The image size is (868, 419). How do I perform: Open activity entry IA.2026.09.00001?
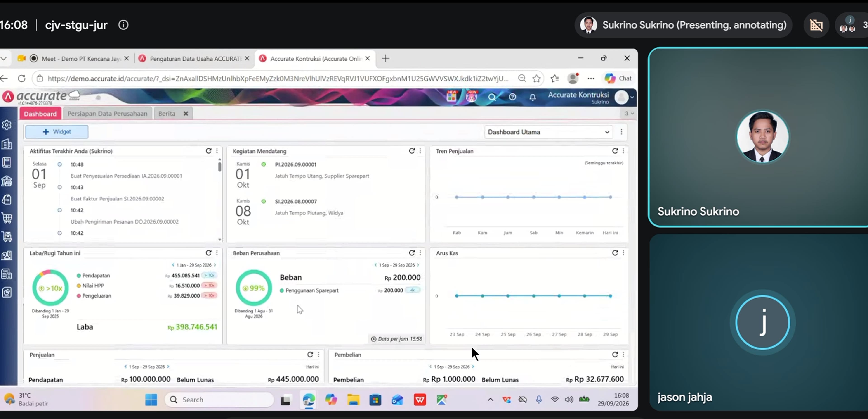click(x=126, y=176)
